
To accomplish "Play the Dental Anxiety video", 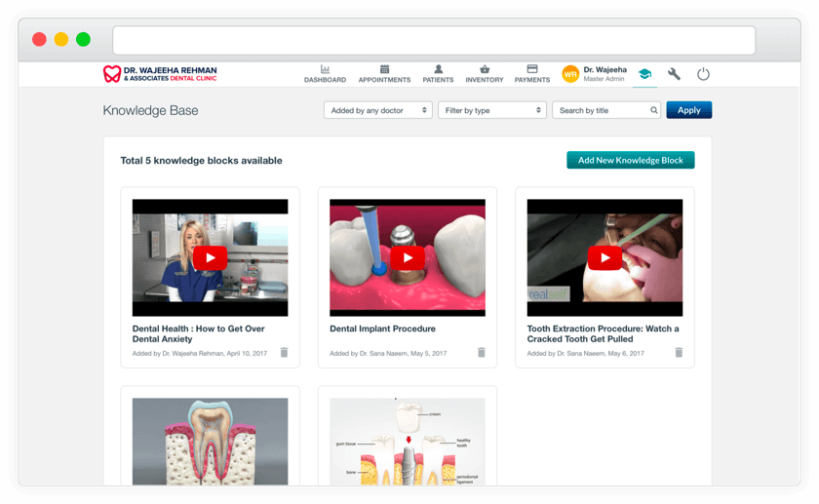I will pyautogui.click(x=210, y=257).
